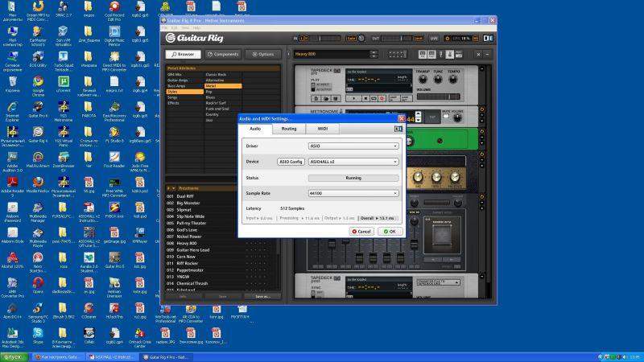
Task: Open the Sample Rate dropdown
Action: point(353,193)
